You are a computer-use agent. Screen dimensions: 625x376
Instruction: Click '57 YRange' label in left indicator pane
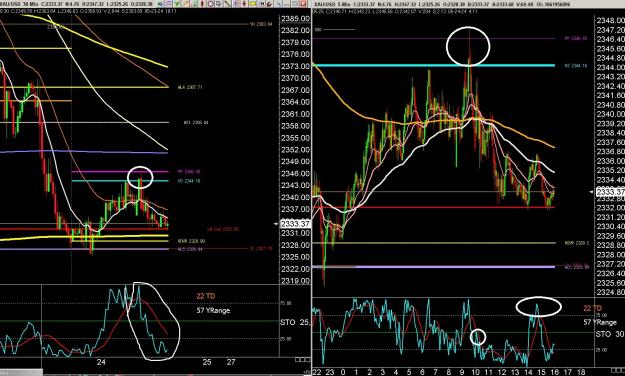213,310
